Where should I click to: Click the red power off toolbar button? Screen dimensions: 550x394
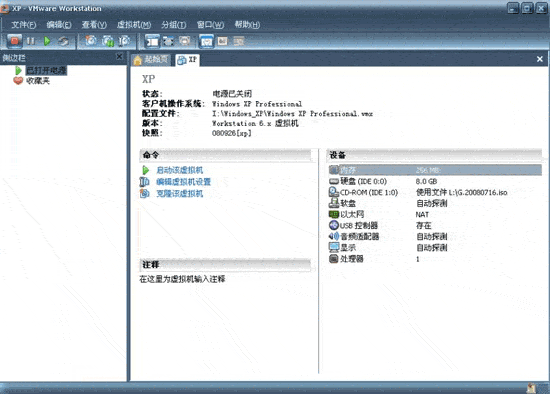point(14,41)
